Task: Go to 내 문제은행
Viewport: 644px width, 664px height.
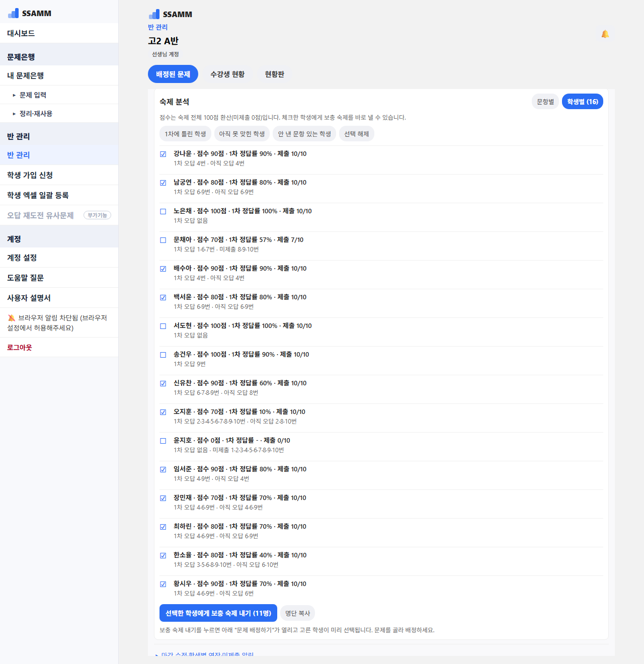Action: [x=59, y=75]
